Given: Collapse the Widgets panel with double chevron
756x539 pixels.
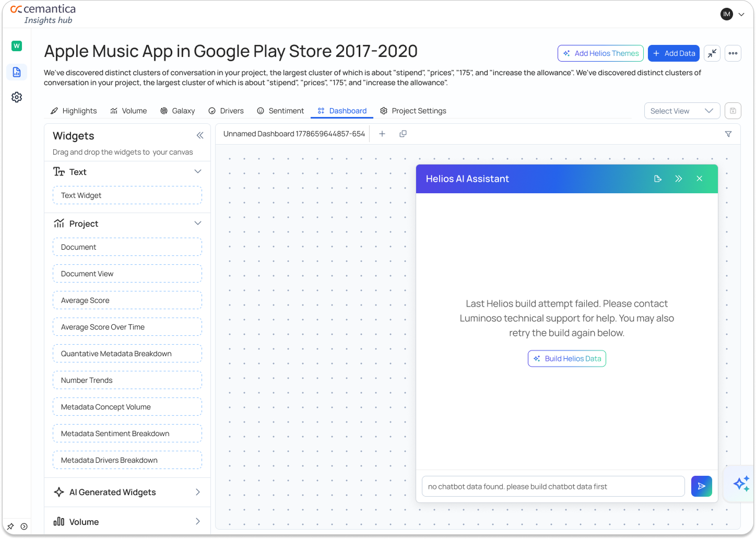Looking at the screenshot, I should point(200,135).
